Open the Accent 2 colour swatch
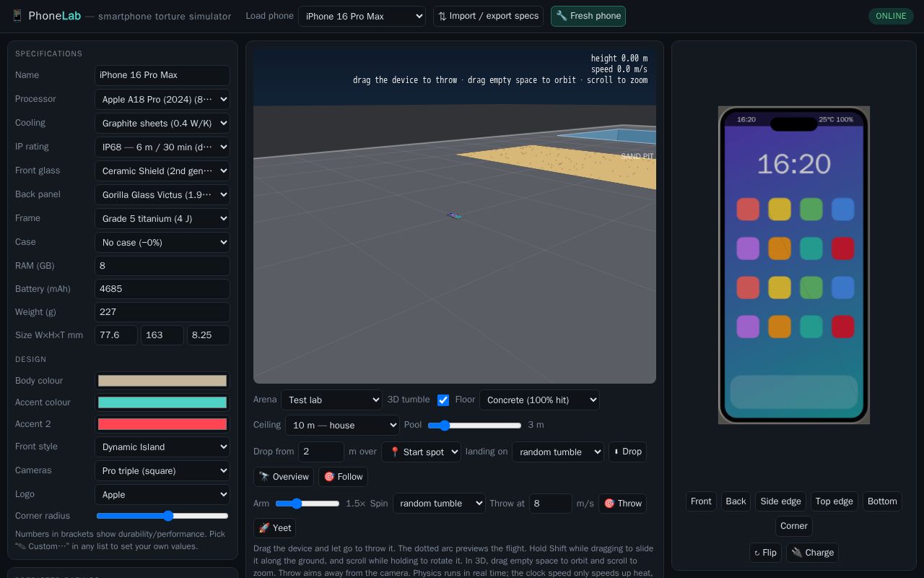The height and width of the screenshot is (578, 924). coord(162,424)
